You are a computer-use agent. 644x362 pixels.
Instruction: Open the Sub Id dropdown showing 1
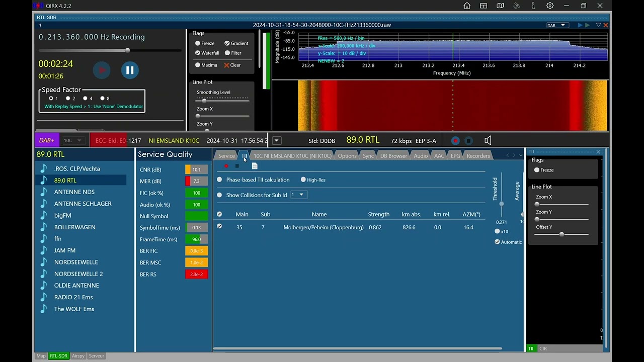[299, 195]
